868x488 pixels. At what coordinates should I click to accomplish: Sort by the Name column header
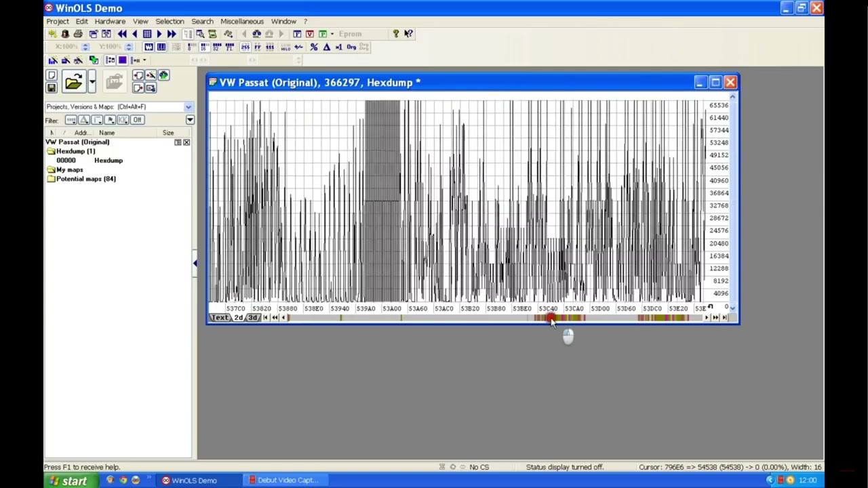click(106, 133)
